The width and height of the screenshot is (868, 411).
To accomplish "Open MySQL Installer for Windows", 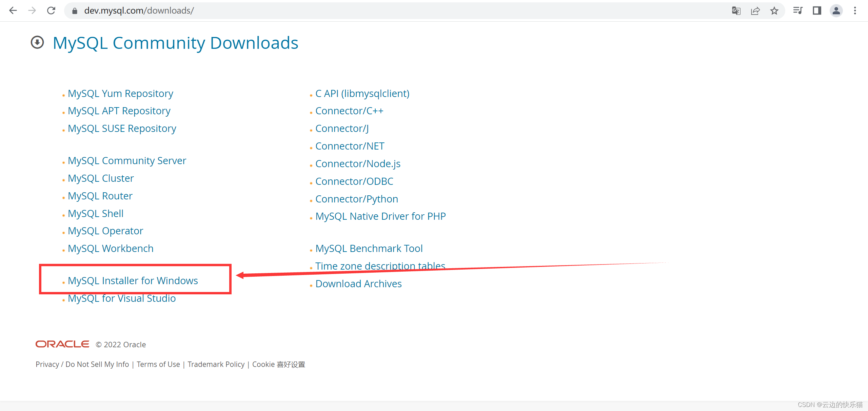I will (x=133, y=281).
